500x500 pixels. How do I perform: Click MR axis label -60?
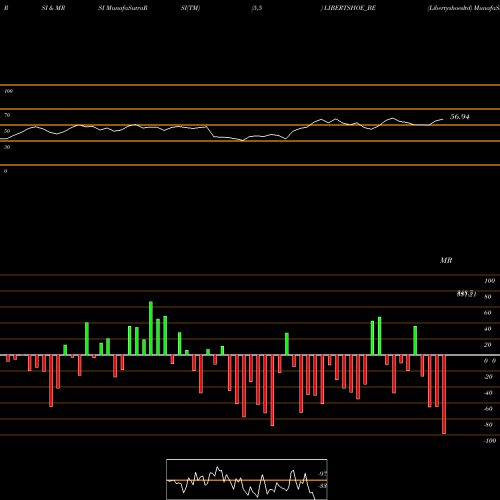click(488, 409)
